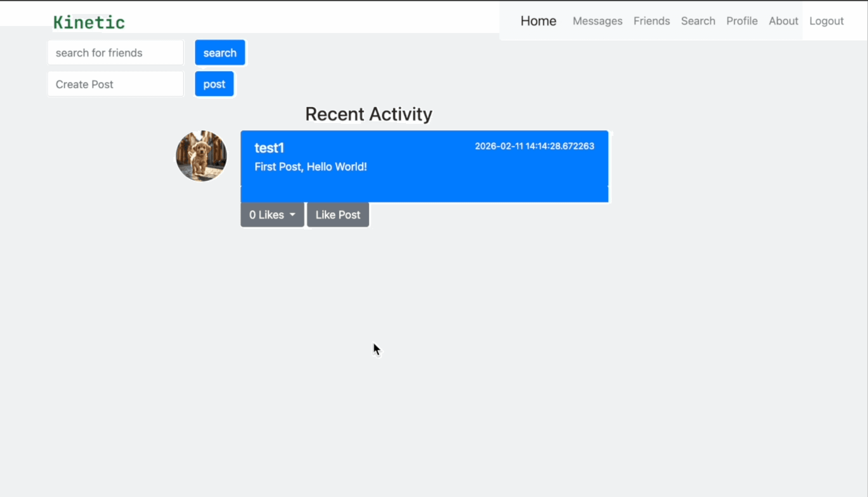Focus the Create Post text field
The height and width of the screenshot is (497, 868).
point(116,84)
